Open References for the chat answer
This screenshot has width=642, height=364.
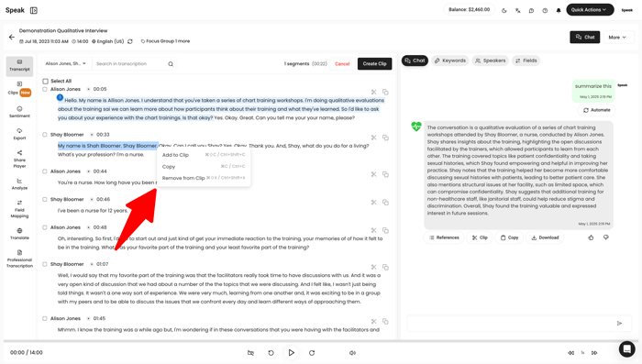[x=444, y=237]
